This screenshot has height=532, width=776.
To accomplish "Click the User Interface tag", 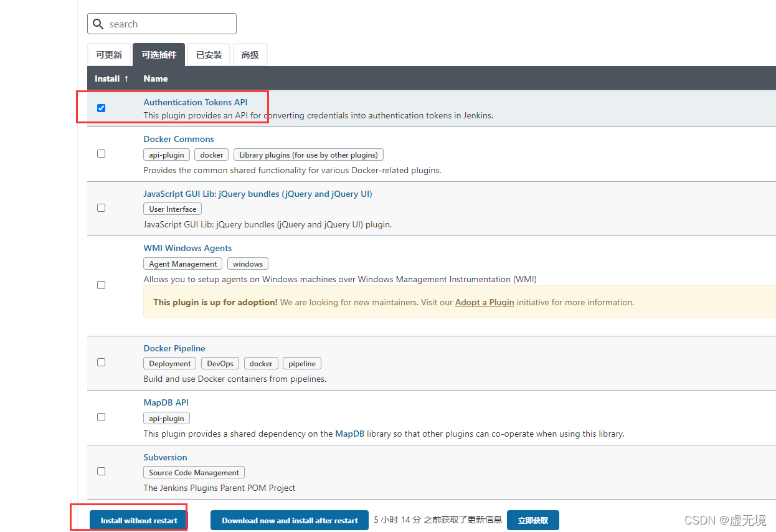I will [173, 209].
